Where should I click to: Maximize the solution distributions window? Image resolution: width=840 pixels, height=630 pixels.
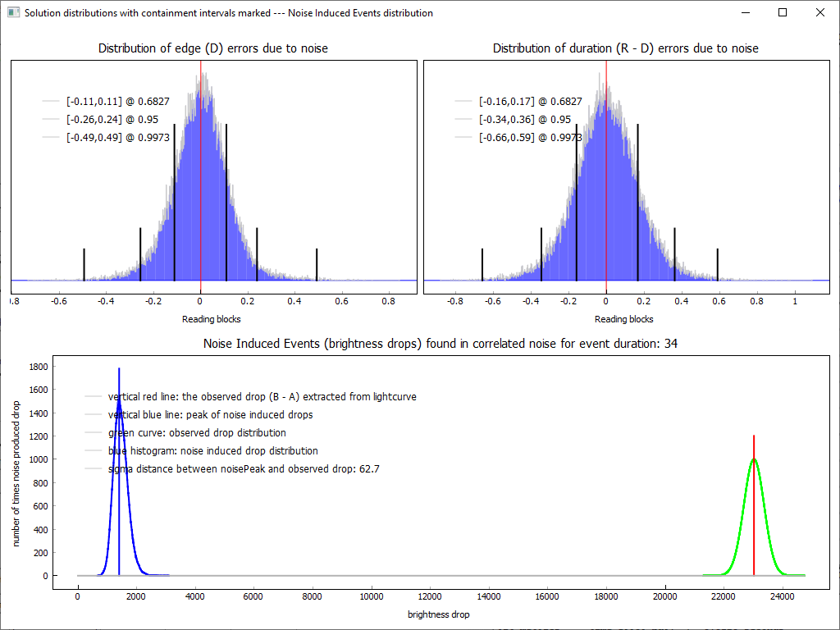pyautogui.click(x=782, y=13)
